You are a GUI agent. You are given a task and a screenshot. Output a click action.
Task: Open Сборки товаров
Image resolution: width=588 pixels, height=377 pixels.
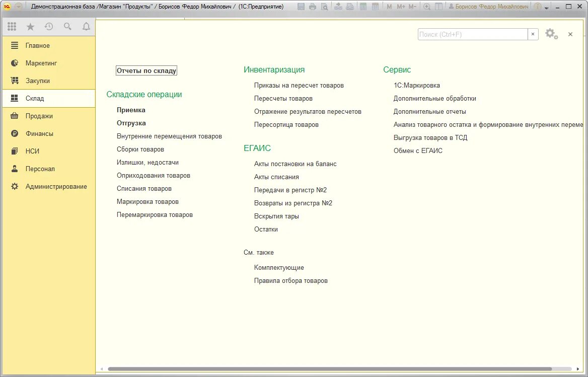(140, 149)
